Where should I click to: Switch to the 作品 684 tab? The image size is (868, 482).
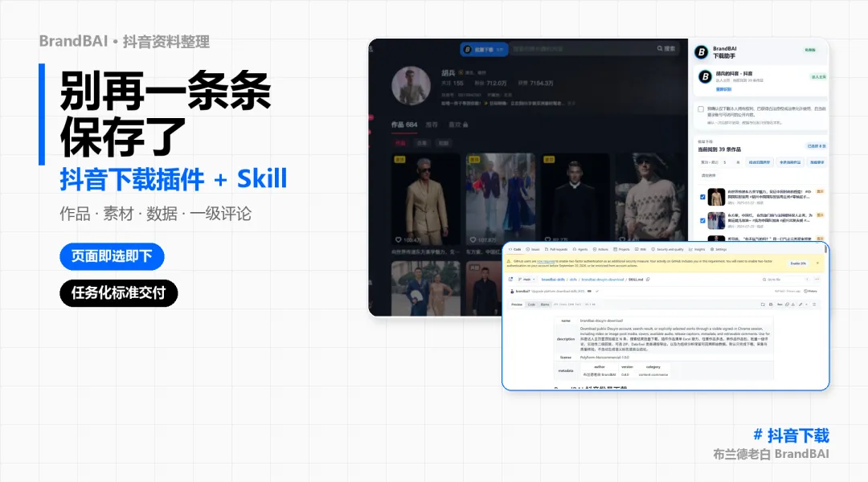tap(404, 125)
